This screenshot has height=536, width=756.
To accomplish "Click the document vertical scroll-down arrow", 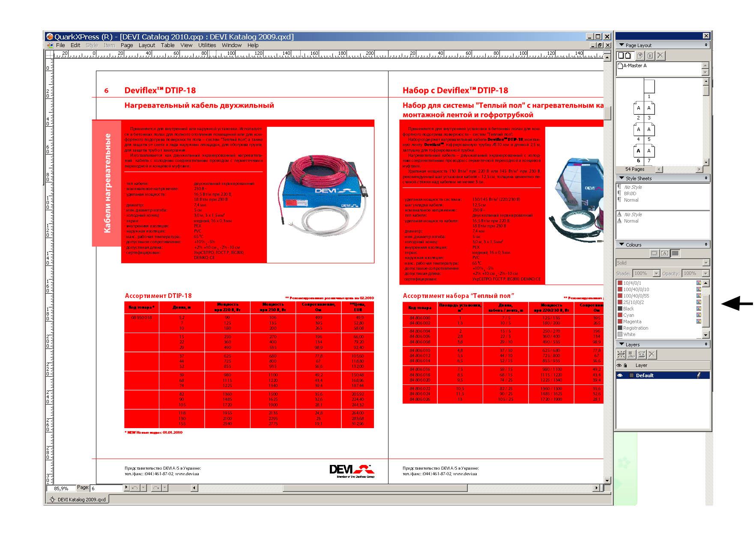I will coord(607,480).
